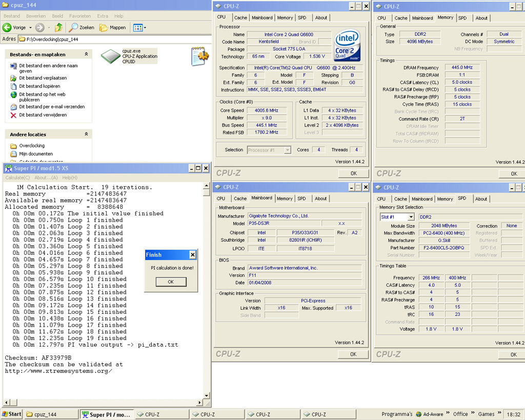This screenshot has height=420, width=525.
Task: Click 'Dit bestand verwijderen' red X link
Action: click(43, 115)
